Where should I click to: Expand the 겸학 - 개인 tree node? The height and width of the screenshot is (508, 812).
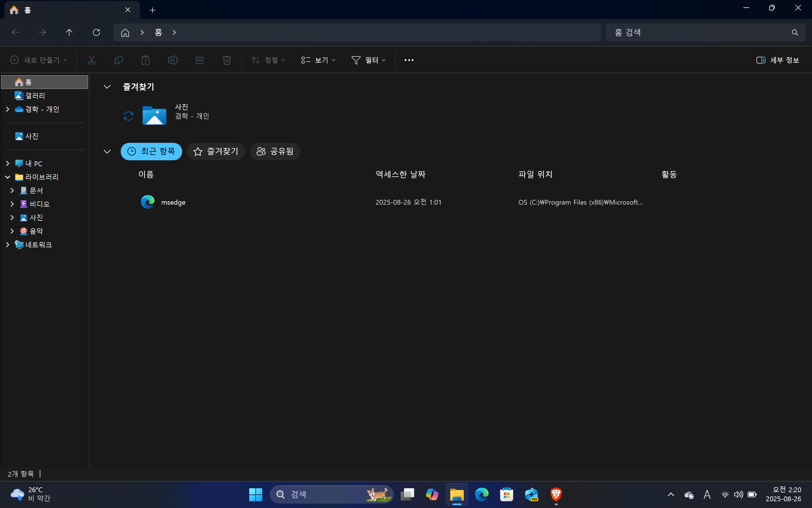[7, 109]
